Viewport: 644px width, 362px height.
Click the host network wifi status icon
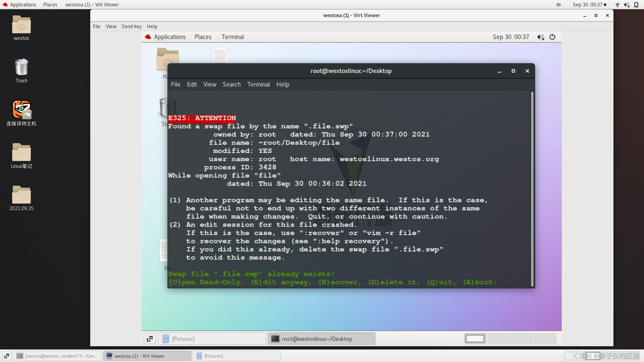617,5
